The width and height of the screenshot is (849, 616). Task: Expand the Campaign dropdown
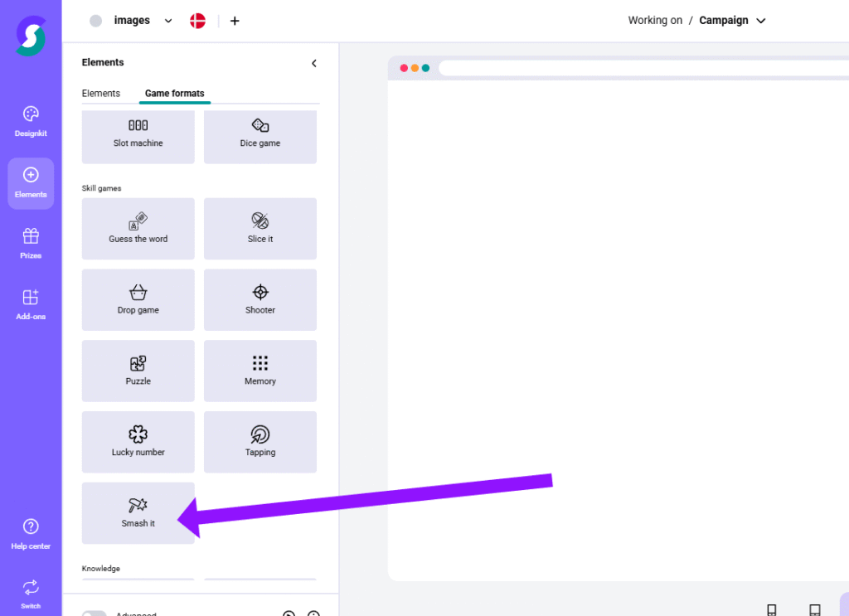pyautogui.click(x=760, y=20)
